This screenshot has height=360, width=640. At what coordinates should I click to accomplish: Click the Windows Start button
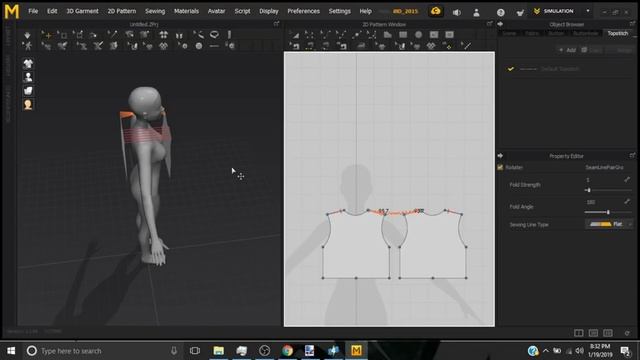click(11, 351)
